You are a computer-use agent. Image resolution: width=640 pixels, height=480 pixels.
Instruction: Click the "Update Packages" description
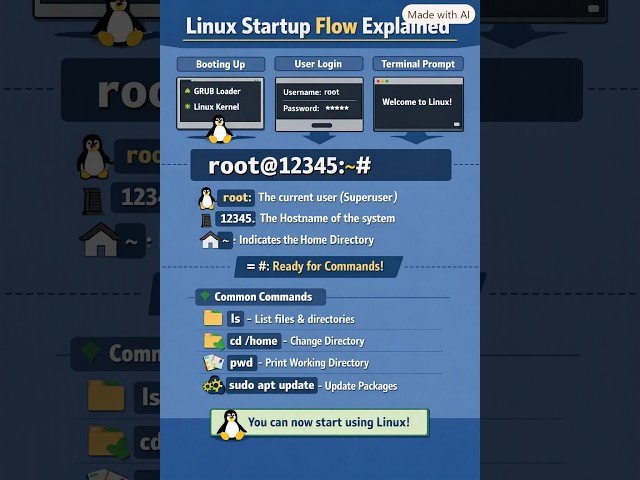pyautogui.click(x=361, y=386)
